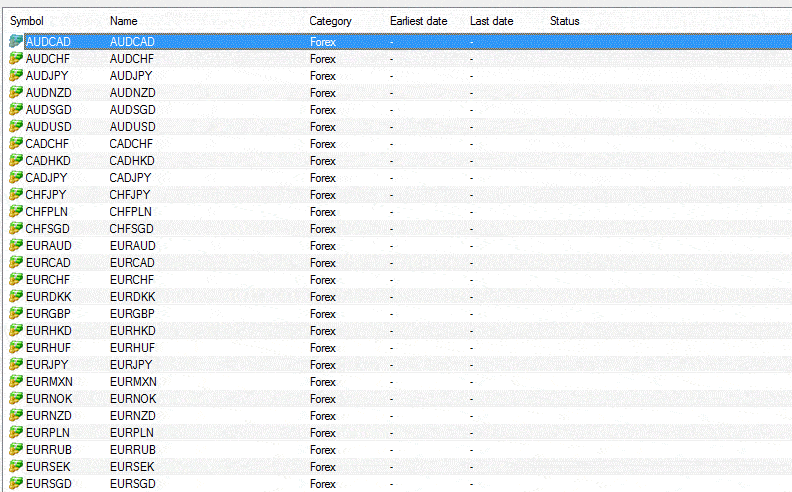Click the CHFPLN row icon
Screen dimensions: 792x492
(x=16, y=212)
